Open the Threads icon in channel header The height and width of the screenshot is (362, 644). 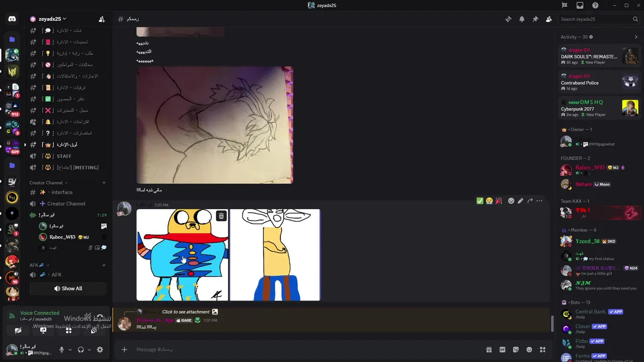[508, 19]
